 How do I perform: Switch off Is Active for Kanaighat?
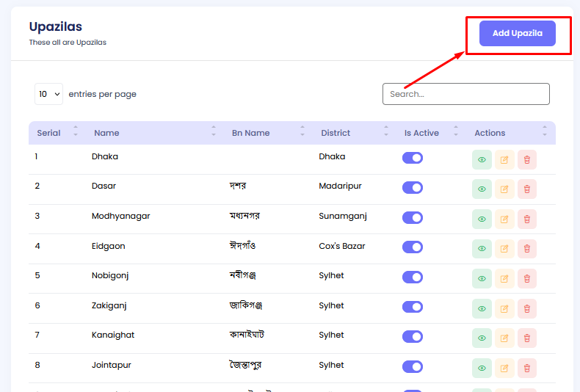pyautogui.click(x=413, y=336)
